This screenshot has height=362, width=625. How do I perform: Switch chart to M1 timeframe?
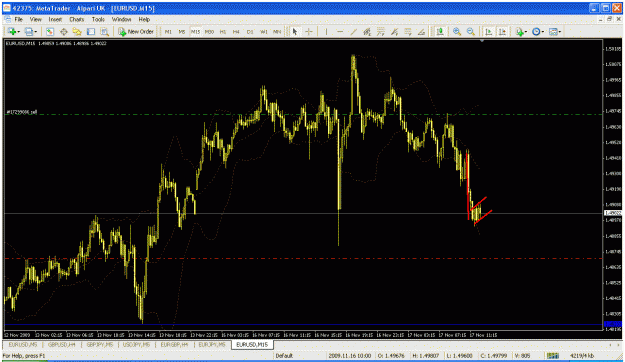[168, 31]
